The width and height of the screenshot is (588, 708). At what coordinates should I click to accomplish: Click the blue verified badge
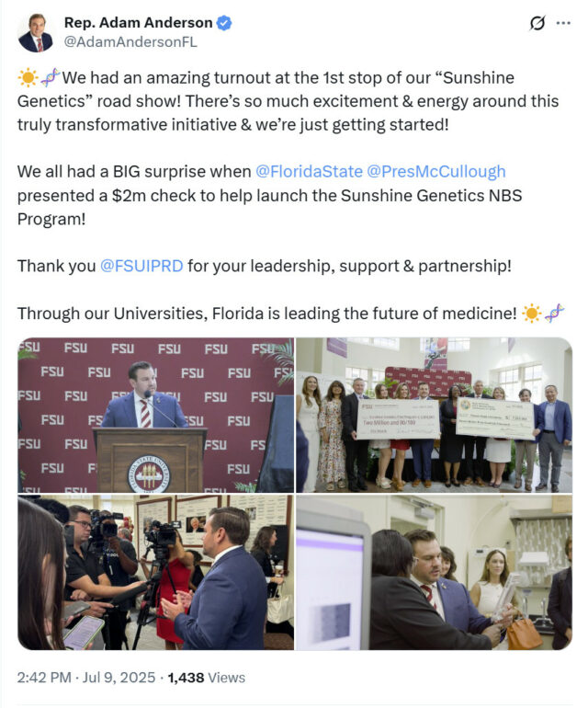(224, 23)
